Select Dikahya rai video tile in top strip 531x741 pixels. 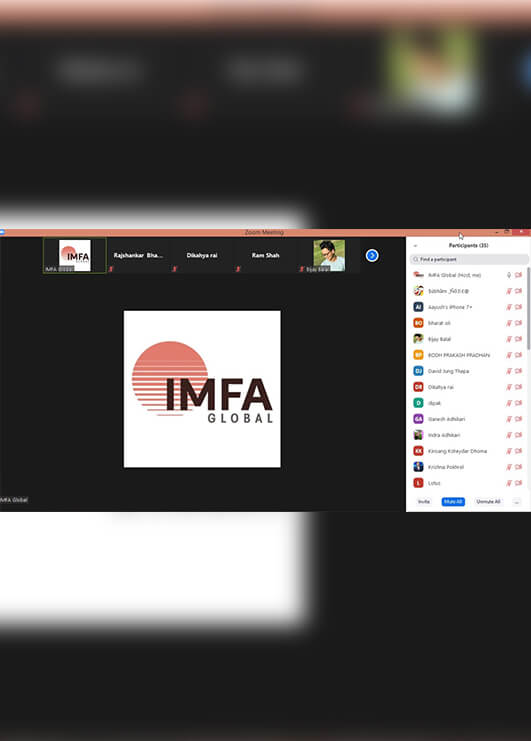(x=202, y=256)
